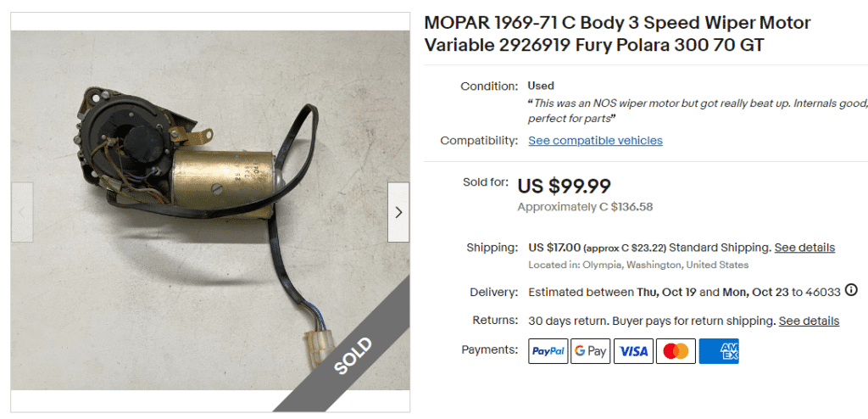Click the Google Pay payment icon
Viewport: 868px width, 419px height.
(590, 351)
